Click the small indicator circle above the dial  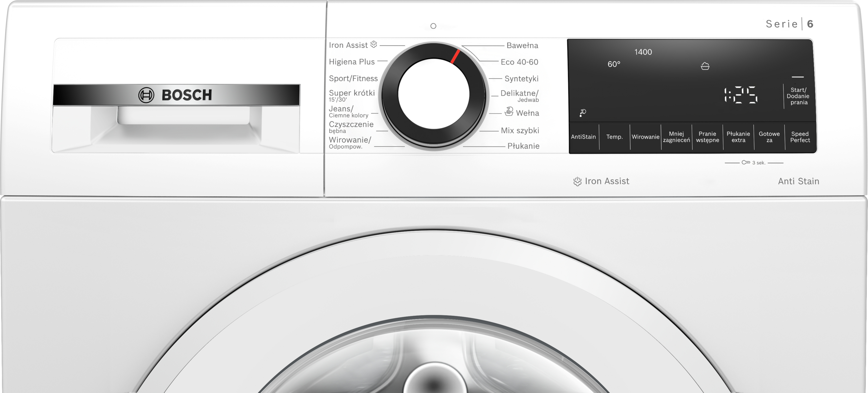pos(433,26)
